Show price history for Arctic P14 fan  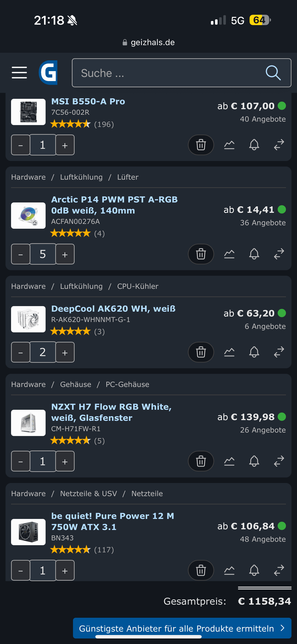pyautogui.click(x=229, y=254)
